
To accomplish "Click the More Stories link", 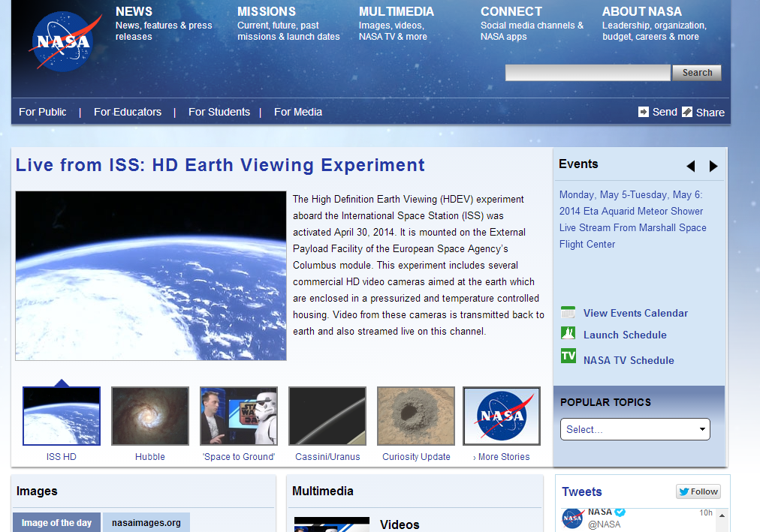I will point(502,456).
